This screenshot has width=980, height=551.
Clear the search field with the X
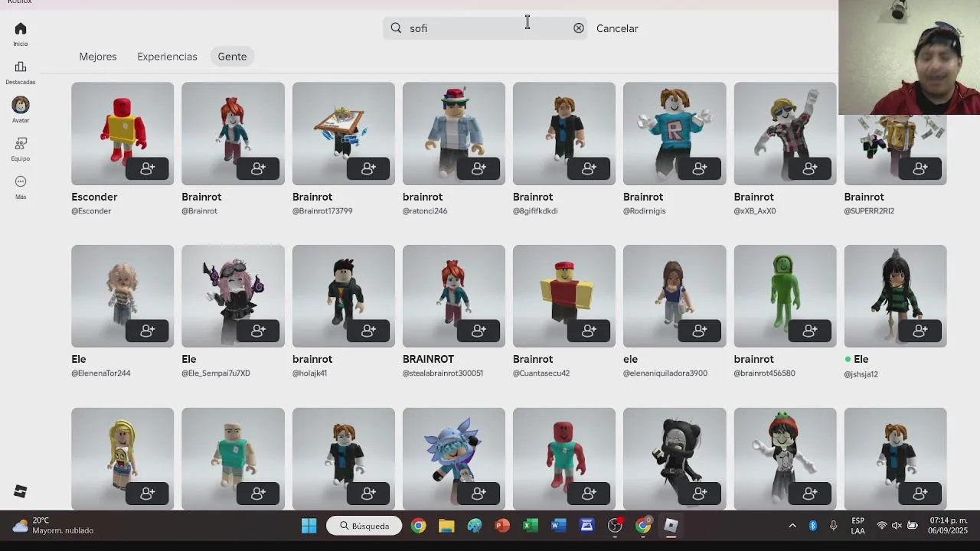[x=579, y=28]
